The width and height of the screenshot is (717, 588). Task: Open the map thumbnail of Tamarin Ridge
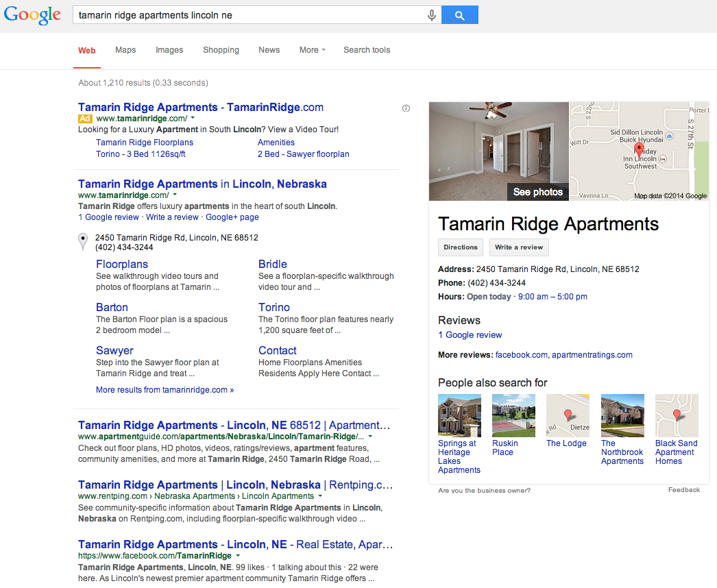pyautogui.click(x=639, y=151)
